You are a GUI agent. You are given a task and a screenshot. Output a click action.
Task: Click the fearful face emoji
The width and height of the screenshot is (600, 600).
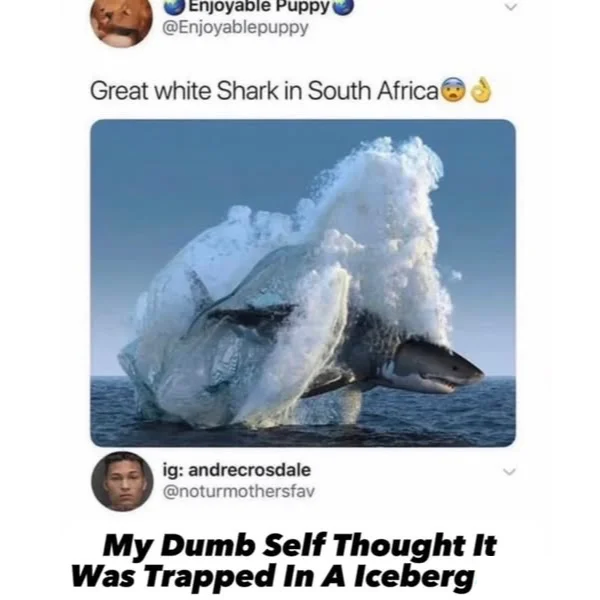click(454, 90)
